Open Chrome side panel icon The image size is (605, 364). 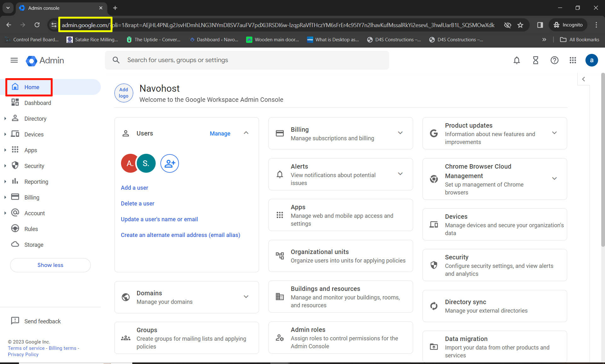[x=540, y=25]
